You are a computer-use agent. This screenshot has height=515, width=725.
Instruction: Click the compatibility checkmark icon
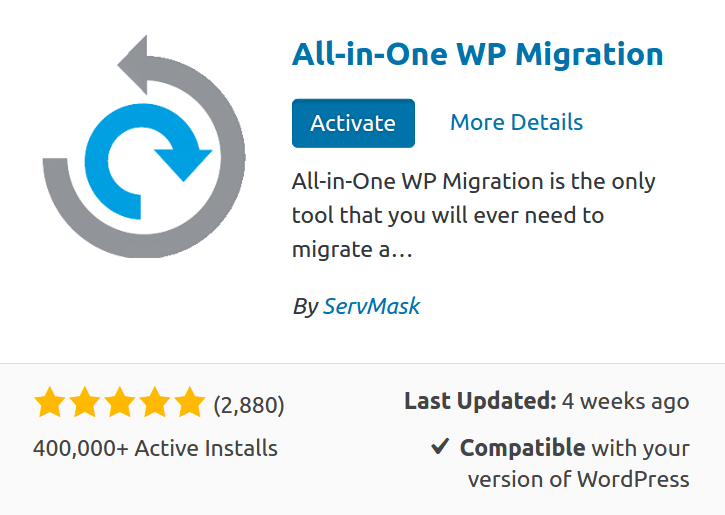[x=440, y=447]
